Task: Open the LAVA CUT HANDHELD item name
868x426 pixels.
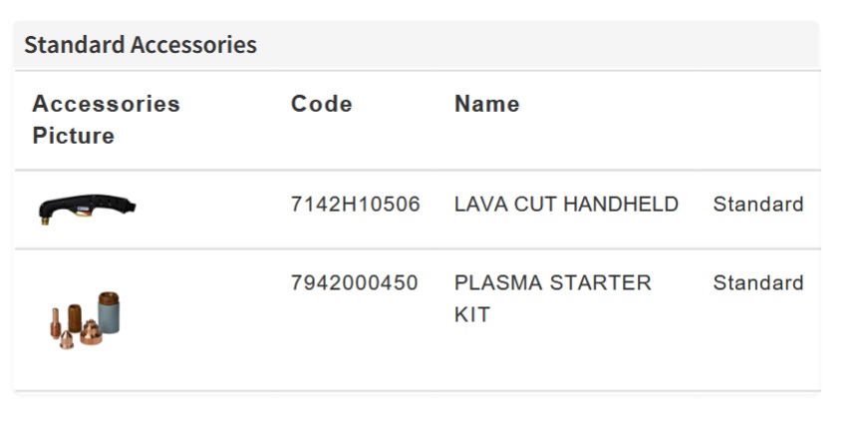Action: click(x=566, y=205)
